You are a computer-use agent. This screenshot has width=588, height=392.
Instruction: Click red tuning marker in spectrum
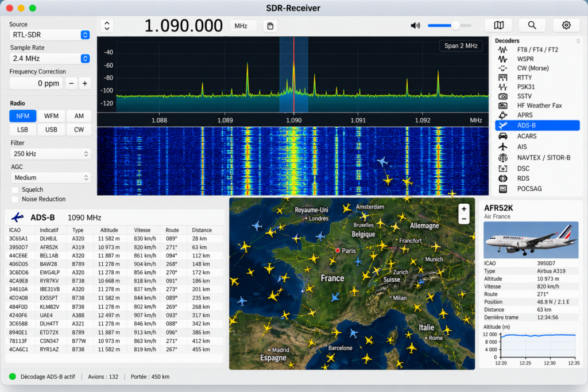(x=293, y=74)
